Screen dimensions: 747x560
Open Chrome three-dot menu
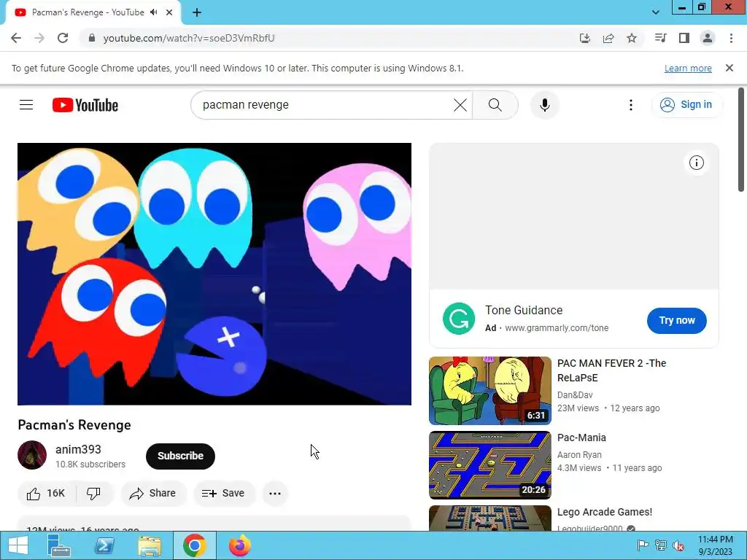[x=731, y=38]
